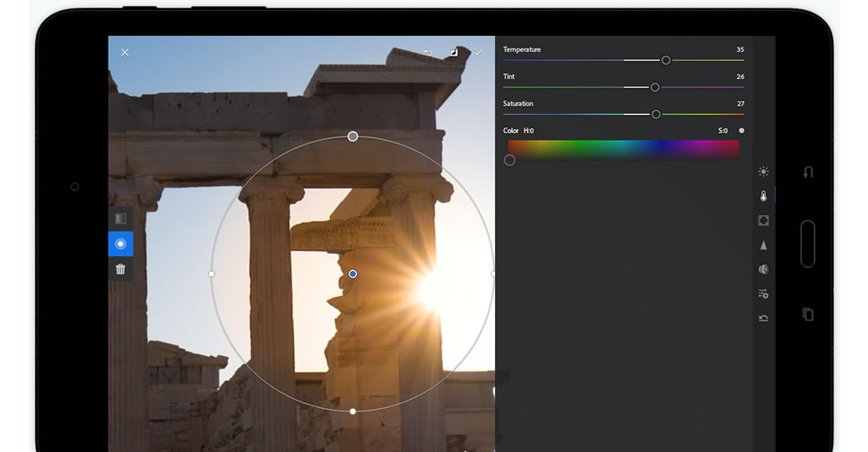The width and height of the screenshot is (868, 452).
Task: Click the Saturation slider handle
Action: (x=656, y=115)
